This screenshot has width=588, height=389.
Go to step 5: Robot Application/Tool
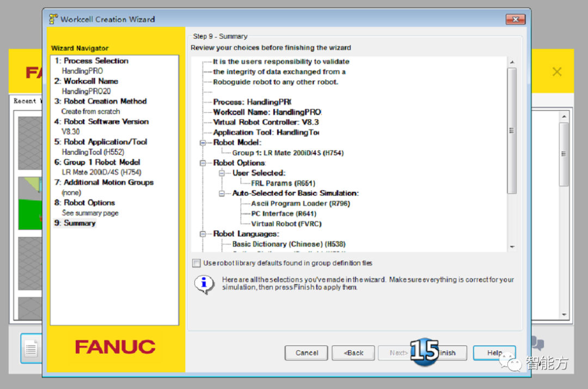pos(101,142)
